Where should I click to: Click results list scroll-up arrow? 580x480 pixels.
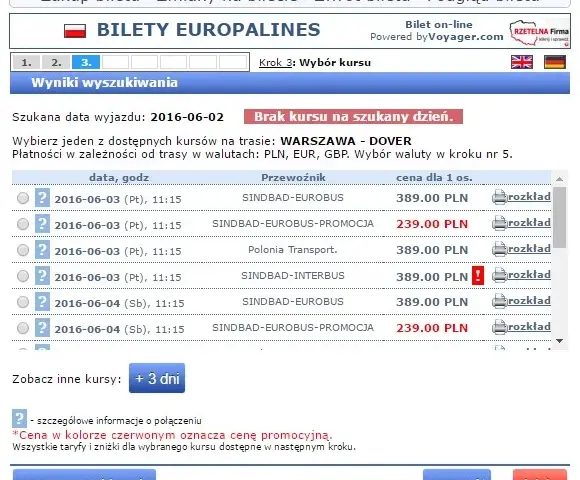[x=560, y=179]
